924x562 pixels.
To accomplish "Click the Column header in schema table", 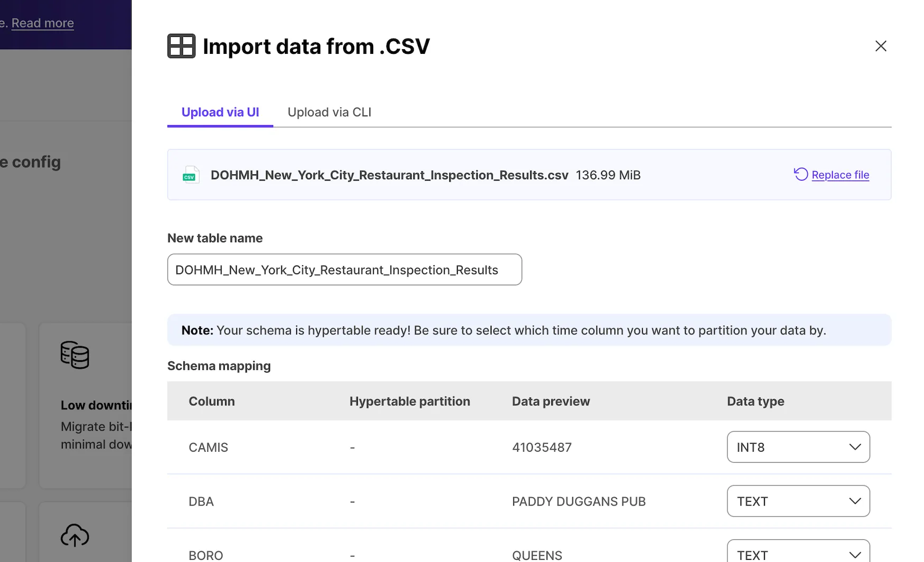I will 211,401.
